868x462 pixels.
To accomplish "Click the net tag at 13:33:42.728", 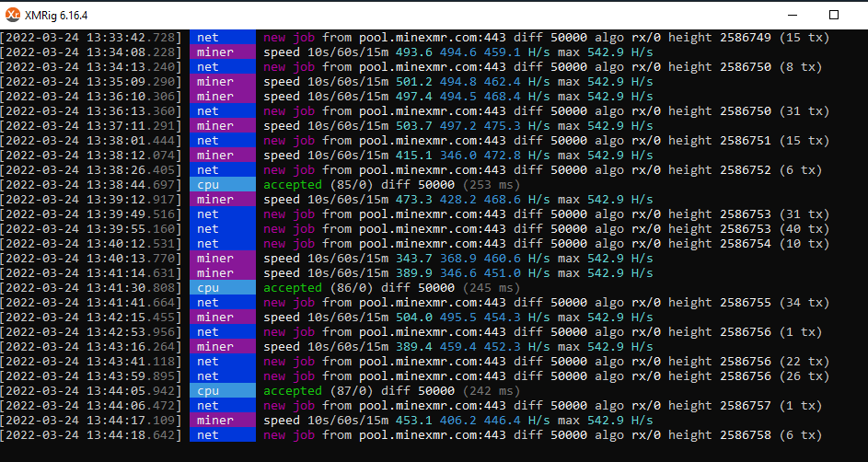I will point(223,38).
